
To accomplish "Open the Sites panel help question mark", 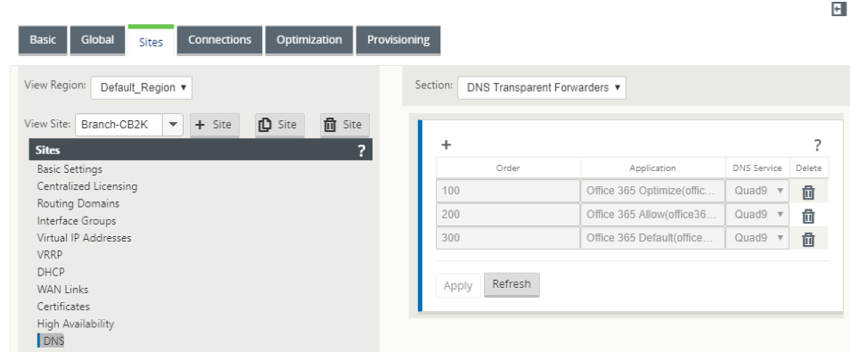I will [362, 151].
